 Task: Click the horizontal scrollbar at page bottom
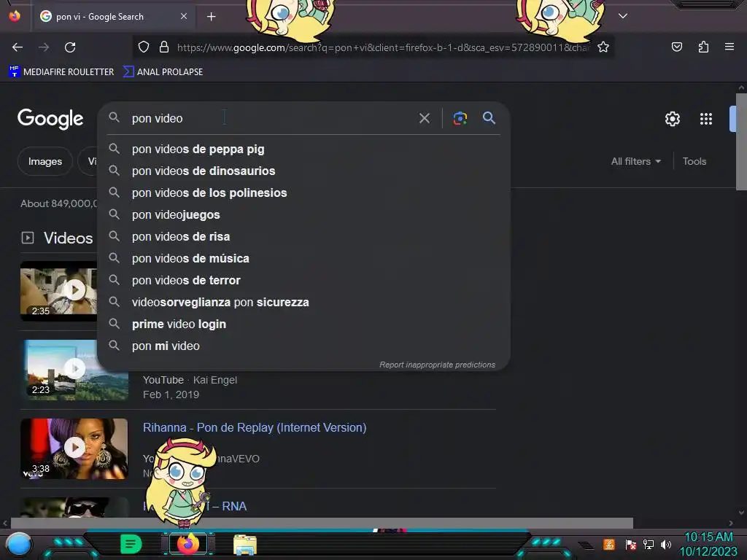pos(322,523)
